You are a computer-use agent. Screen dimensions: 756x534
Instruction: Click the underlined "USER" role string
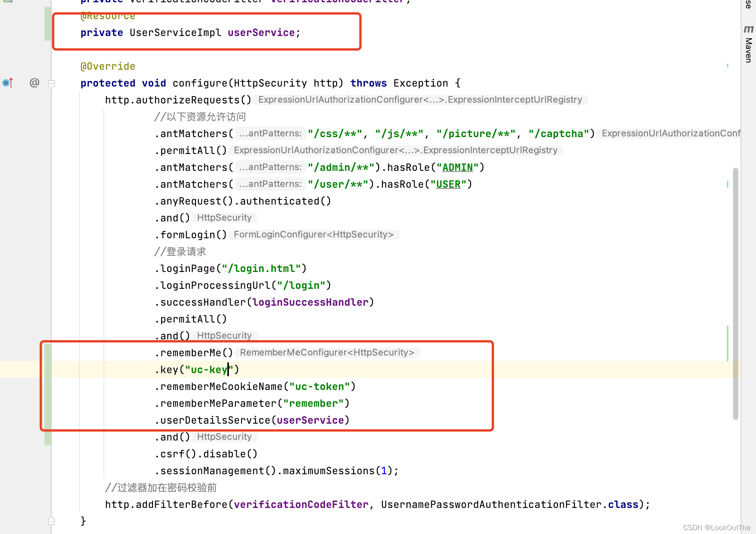[x=448, y=184]
